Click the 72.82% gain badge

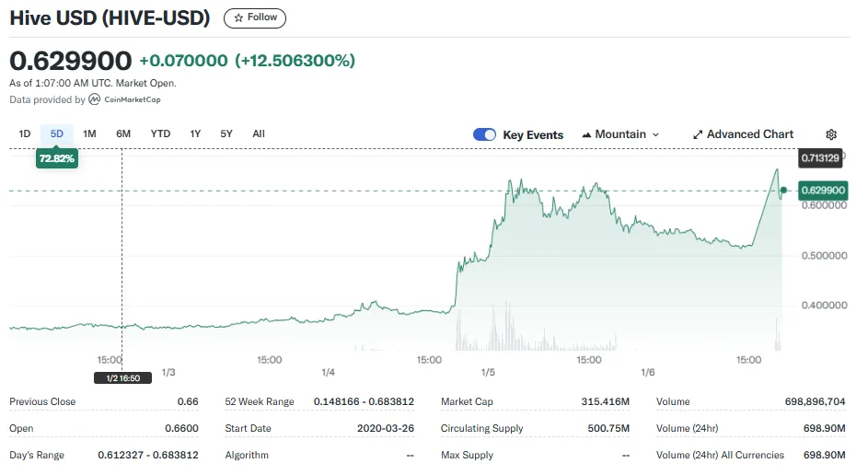(56, 158)
